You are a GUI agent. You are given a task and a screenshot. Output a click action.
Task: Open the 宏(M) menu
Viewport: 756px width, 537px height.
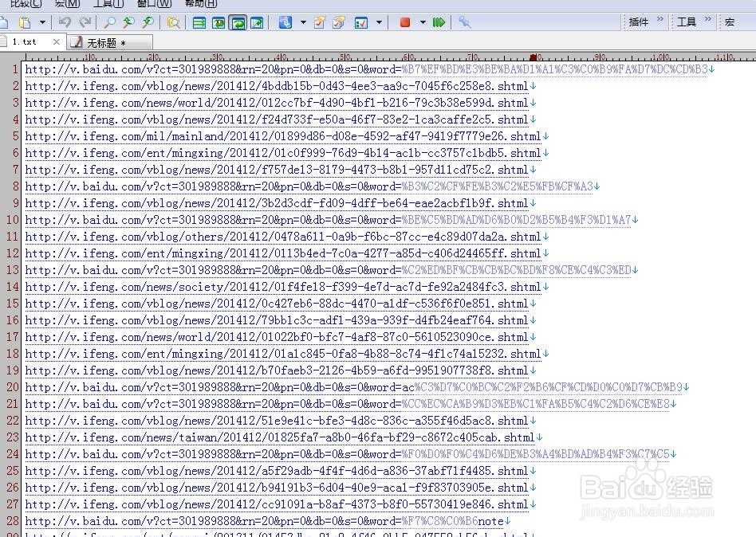[67, 4]
